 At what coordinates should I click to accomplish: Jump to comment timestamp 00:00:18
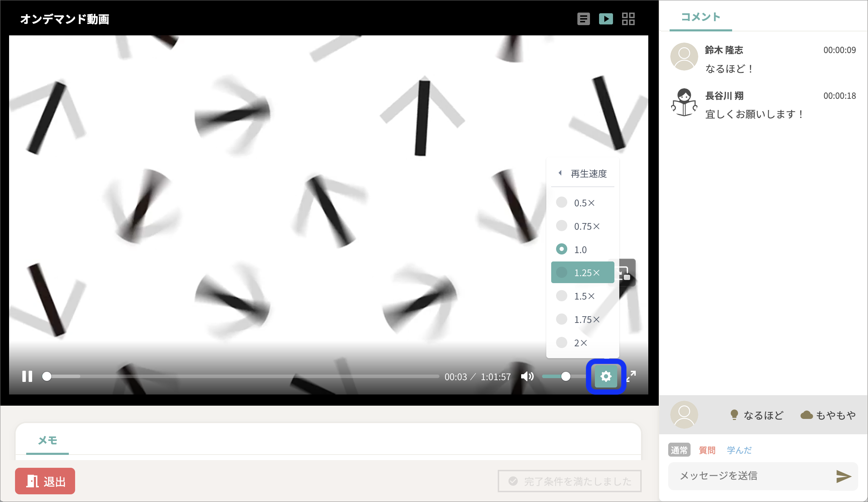point(840,96)
